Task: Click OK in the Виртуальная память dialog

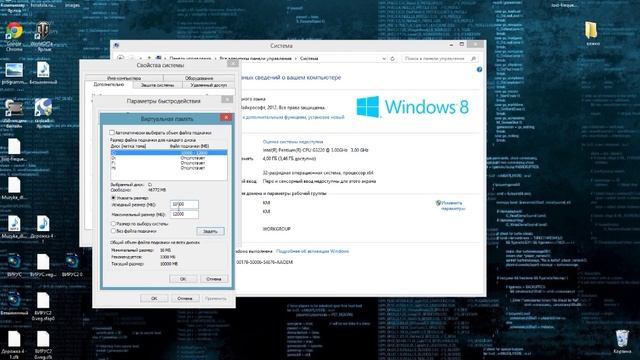Action: [183, 279]
